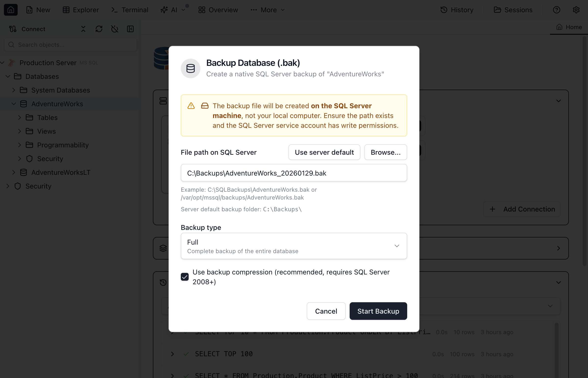
Task: Click the collapse-all icon beside Connect
Action: click(x=83, y=29)
